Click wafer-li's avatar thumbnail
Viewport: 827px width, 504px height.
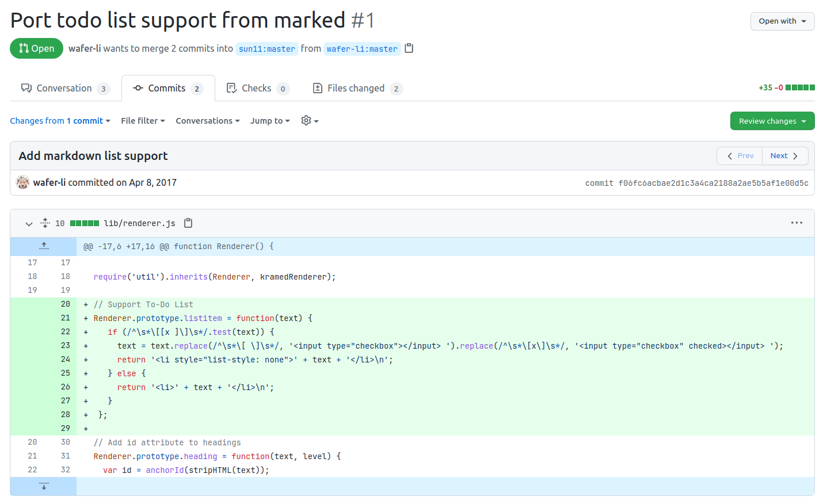(x=22, y=182)
